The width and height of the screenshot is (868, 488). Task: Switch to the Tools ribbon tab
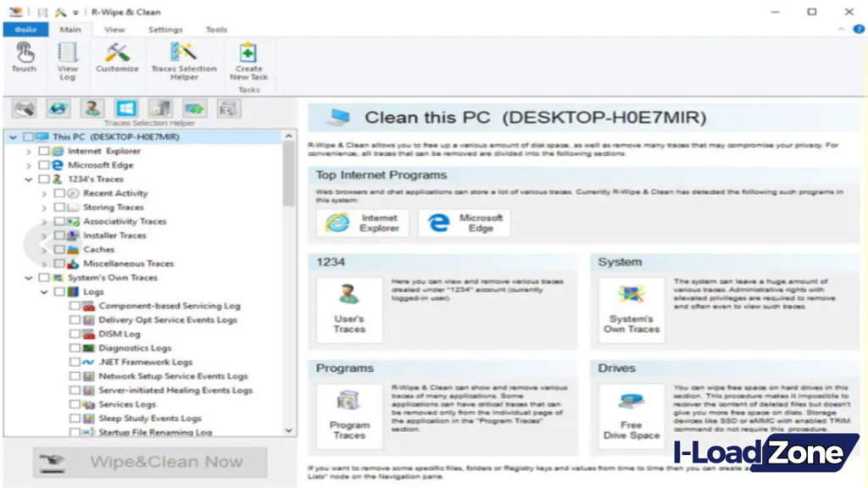pos(216,30)
